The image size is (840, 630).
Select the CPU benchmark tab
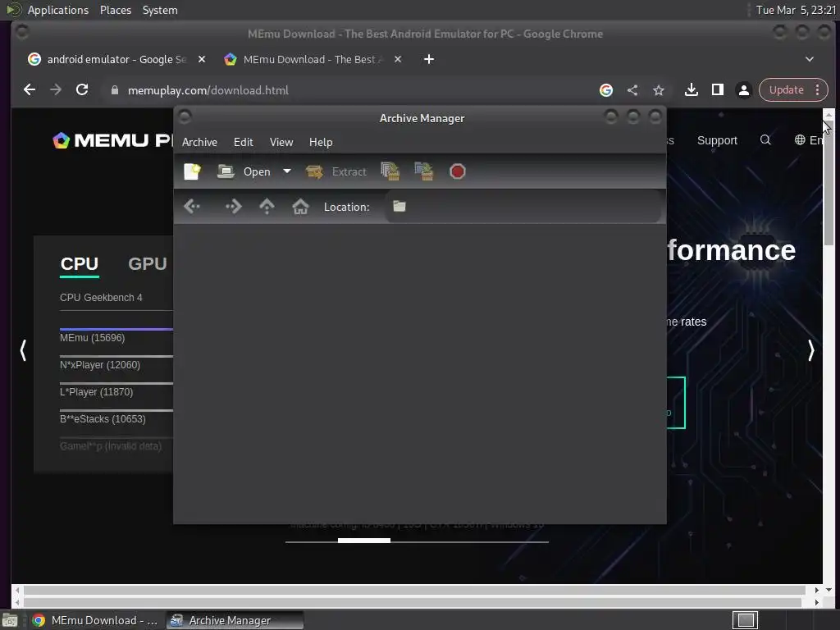pyautogui.click(x=80, y=264)
